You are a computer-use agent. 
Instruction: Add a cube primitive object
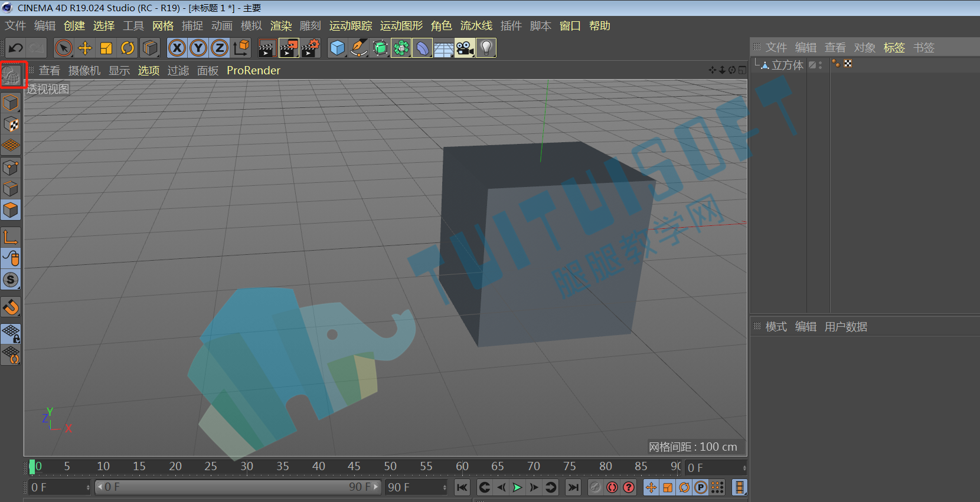(338, 48)
